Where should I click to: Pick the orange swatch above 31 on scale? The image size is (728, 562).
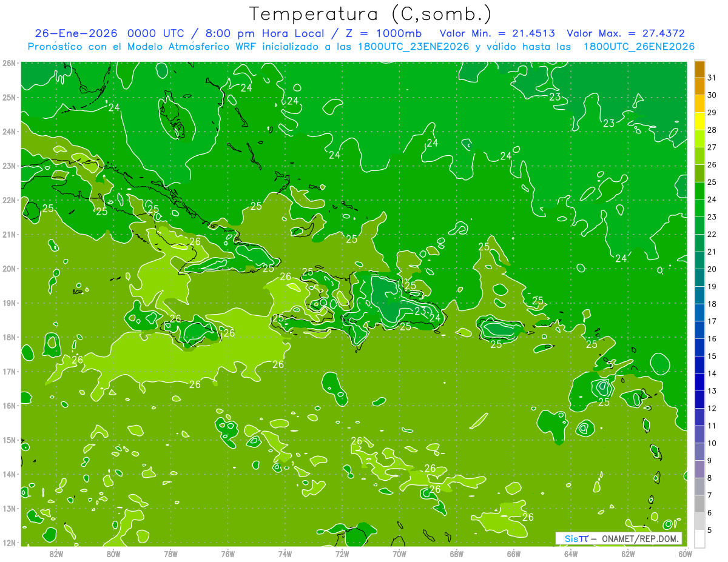tap(700, 70)
